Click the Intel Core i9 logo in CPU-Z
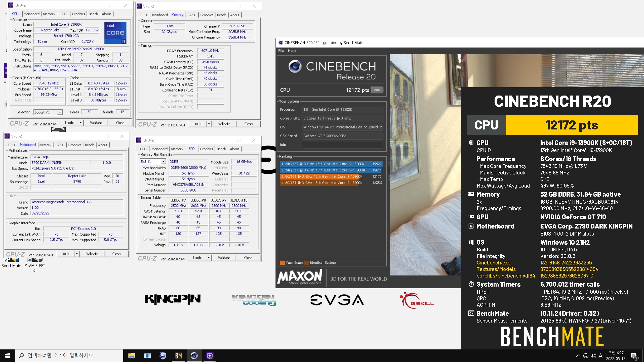The image size is (644, 362). pos(115,33)
